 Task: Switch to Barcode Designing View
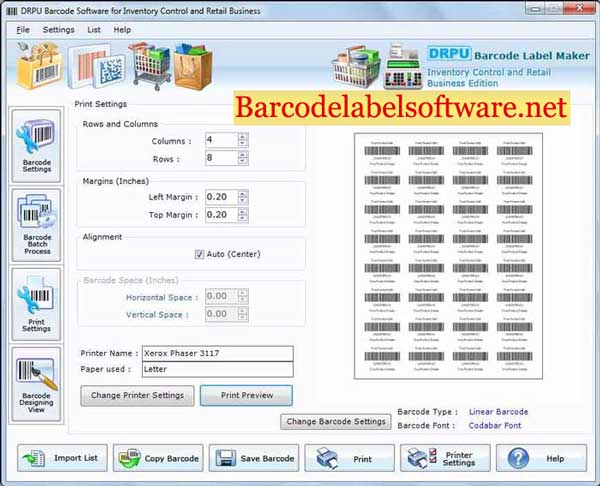36,384
